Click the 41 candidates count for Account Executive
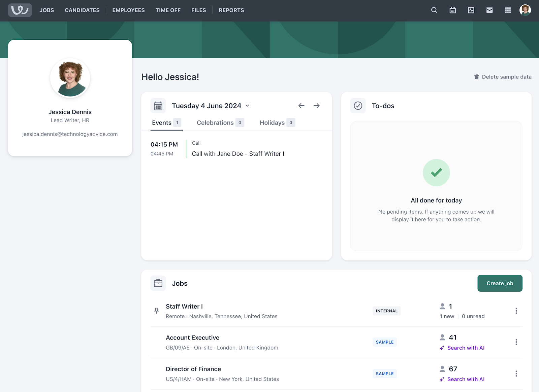Image resolution: width=539 pixels, height=392 pixels. [453, 337]
